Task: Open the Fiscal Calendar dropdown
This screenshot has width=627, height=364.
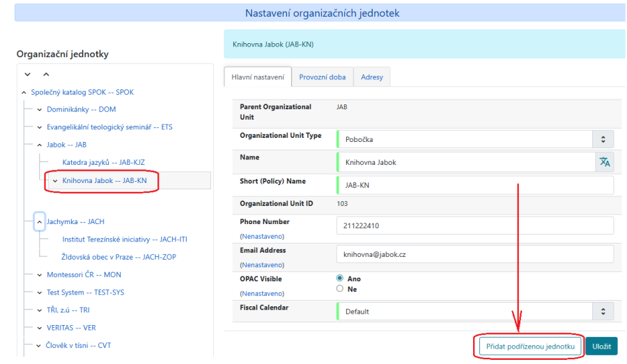Action: tap(474, 311)
